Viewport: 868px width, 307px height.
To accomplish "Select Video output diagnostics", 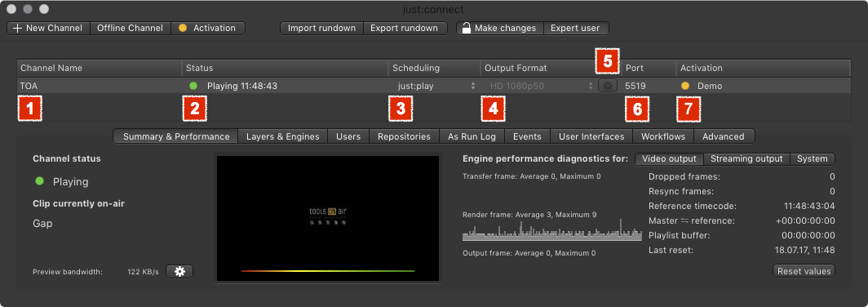I will (x=669, y=159).
